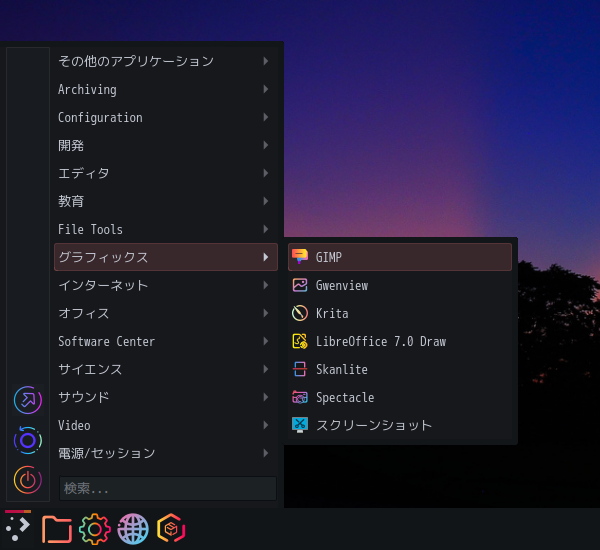Viewport: 600px width, 550px height.
Task: Launch GIMP from the submenu
Action: pyautogui.click(x=400, y=257)
